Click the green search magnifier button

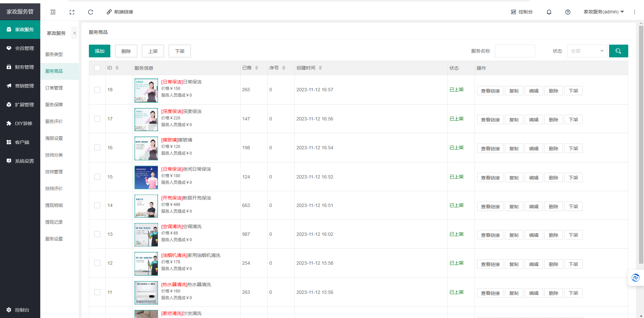pos(619,51)
